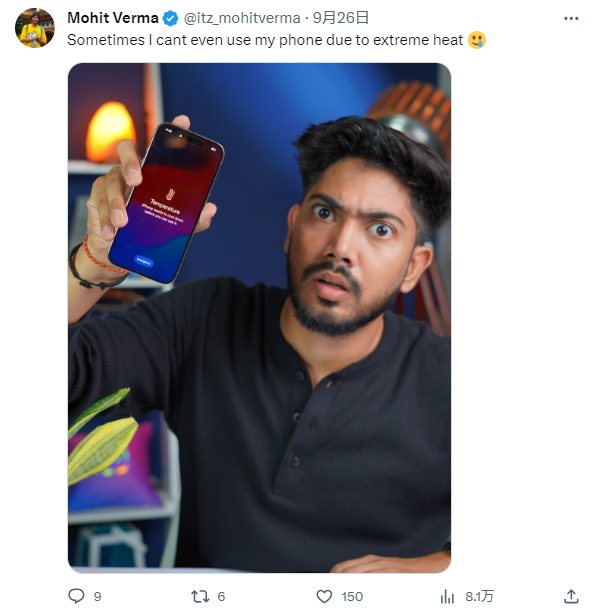Click the blue verified badge
Screen dimensions: 597x610
tap(170, 18)
